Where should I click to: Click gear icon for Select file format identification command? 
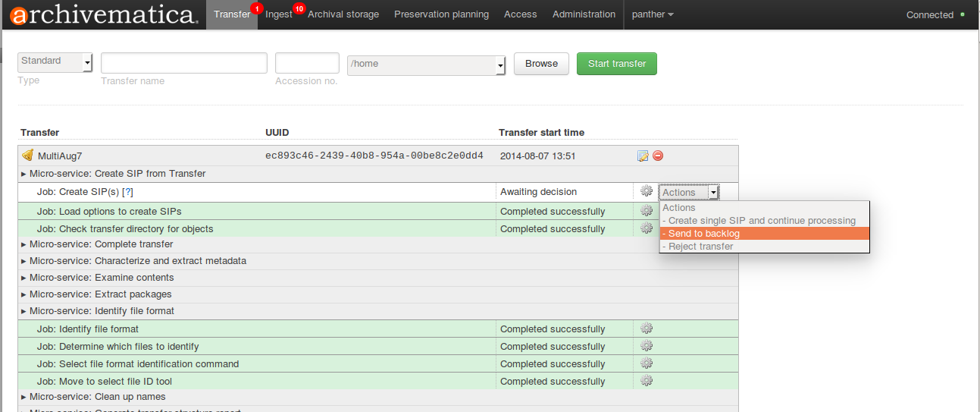tap(647, 363)
